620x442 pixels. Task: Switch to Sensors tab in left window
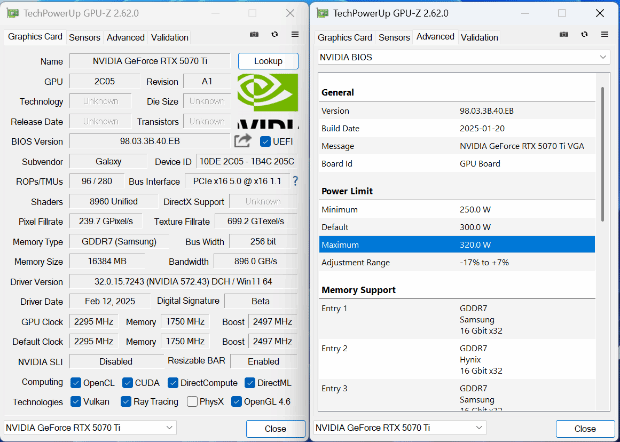84,38
